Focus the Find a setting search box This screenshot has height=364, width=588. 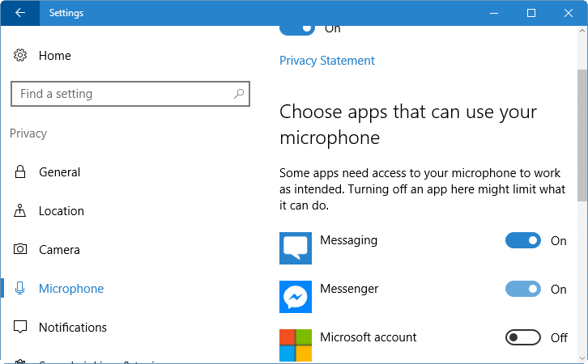click(130, 94)
